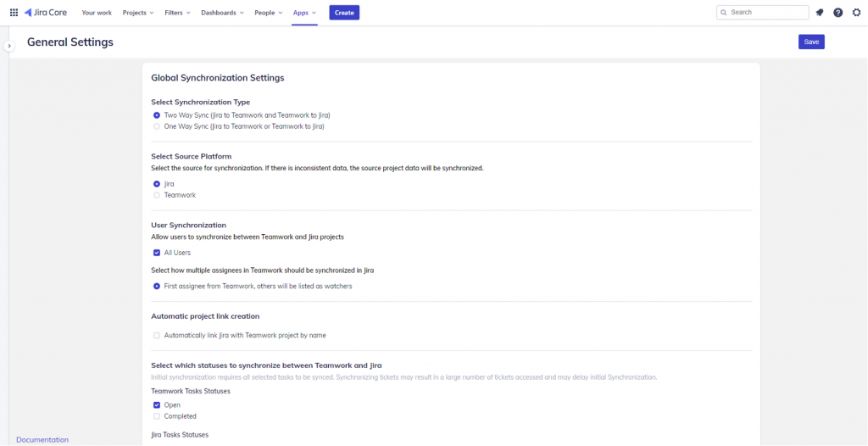Open the notifications icon

tap(819, 13)
